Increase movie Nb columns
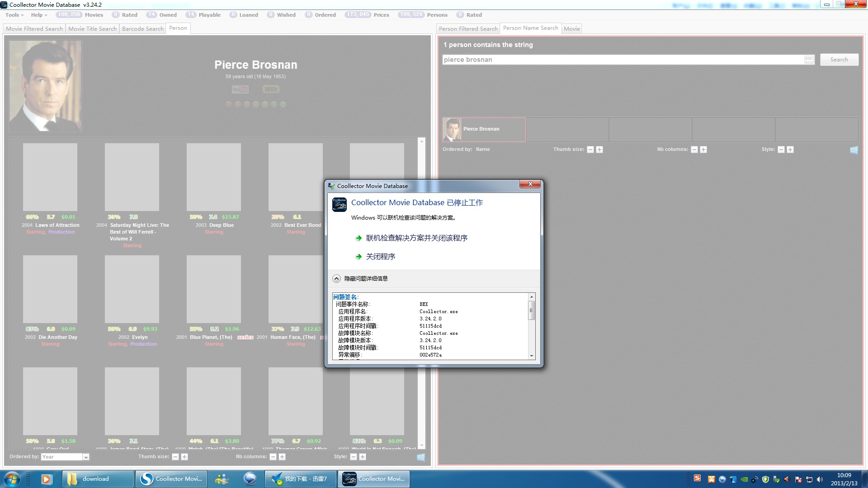Screen dimensions: 868x488 (282, 457)
